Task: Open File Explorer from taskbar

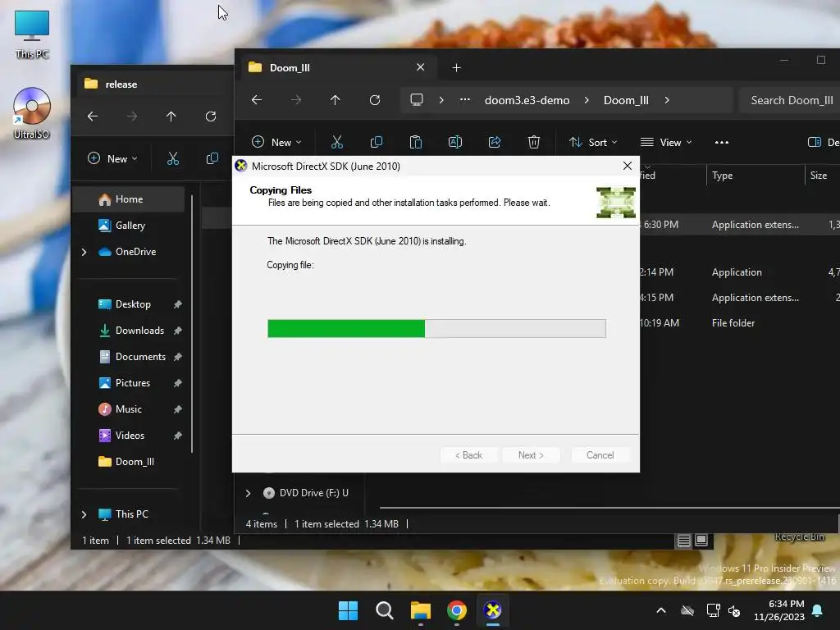Action: pos(421,610)
